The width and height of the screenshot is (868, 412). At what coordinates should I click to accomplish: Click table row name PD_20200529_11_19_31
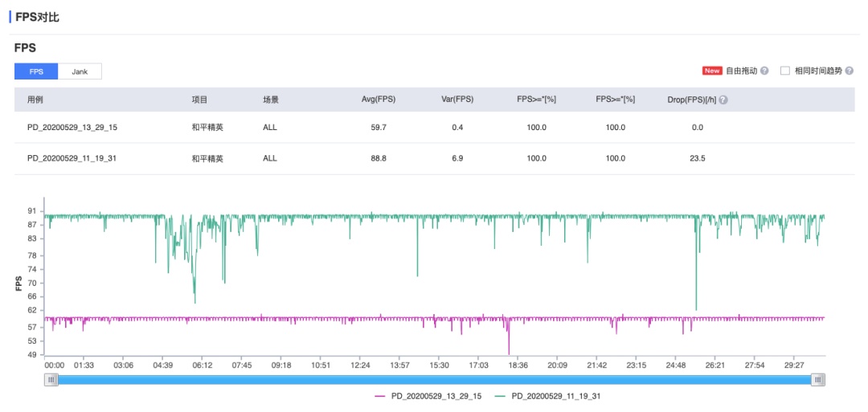(72, 158)
